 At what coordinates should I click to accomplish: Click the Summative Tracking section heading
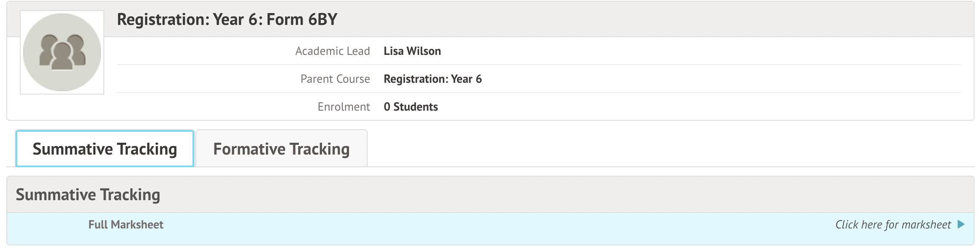point(88,195)
